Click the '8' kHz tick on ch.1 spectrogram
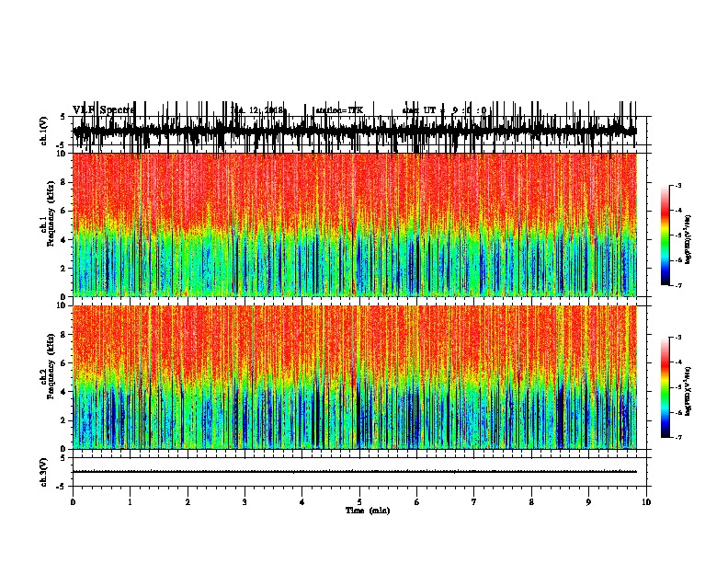The image size is (728, 563). click(x=63, y=182)
